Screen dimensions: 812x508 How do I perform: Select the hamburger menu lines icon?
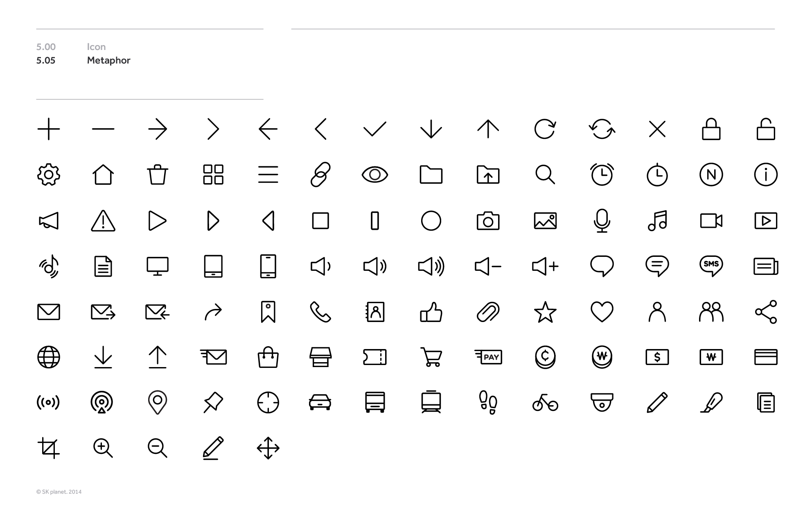(268, 175)
